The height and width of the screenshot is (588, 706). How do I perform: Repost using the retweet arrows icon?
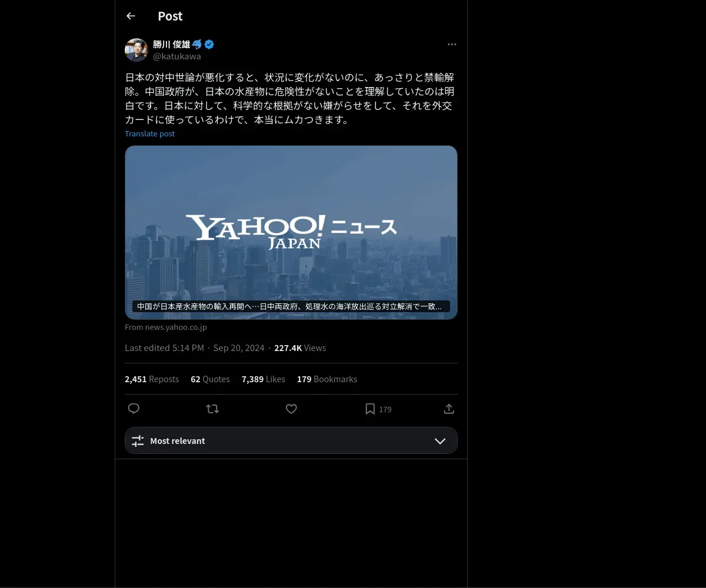(212, 409)
